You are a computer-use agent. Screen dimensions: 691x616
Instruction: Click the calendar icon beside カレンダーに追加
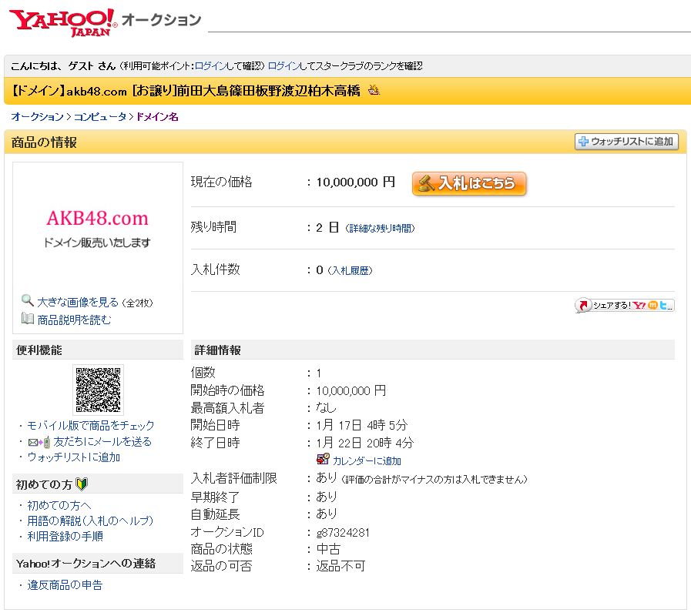pyautogui.click(x=323, y=459)
